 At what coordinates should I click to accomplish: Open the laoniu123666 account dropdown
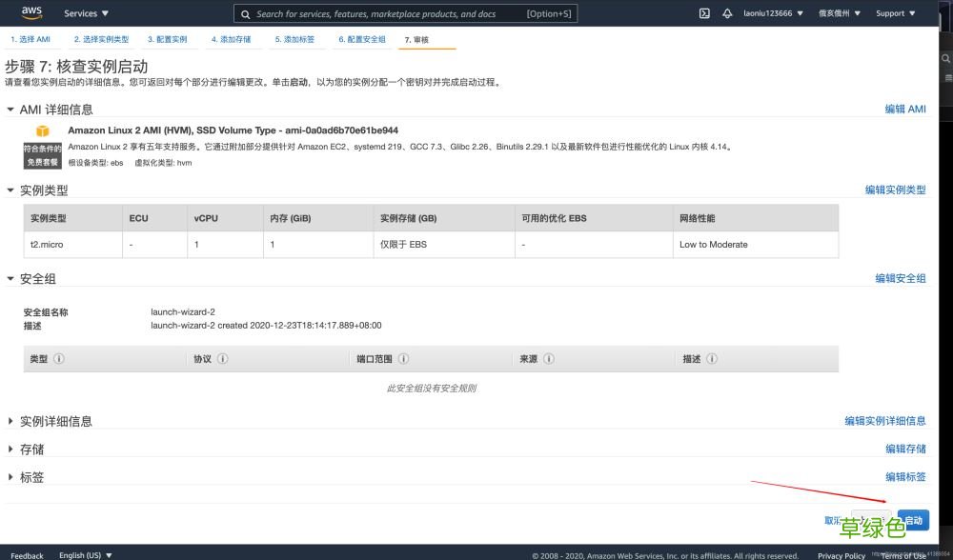[x=772, y=13]
